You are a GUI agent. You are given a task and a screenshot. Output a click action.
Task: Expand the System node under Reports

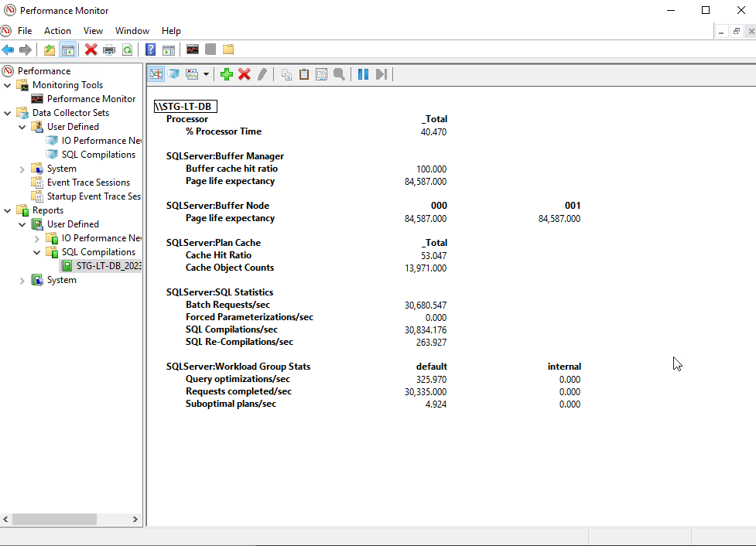coord(22,281)
